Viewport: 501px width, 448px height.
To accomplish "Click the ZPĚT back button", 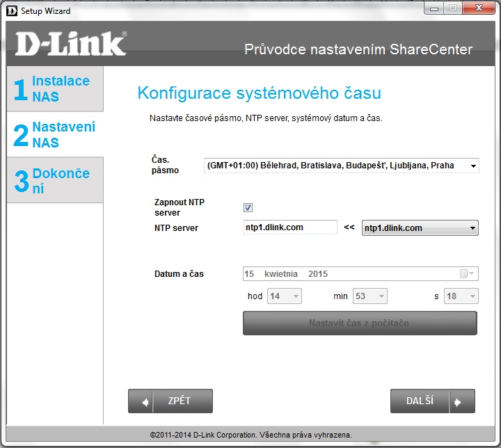I will 170,401.
